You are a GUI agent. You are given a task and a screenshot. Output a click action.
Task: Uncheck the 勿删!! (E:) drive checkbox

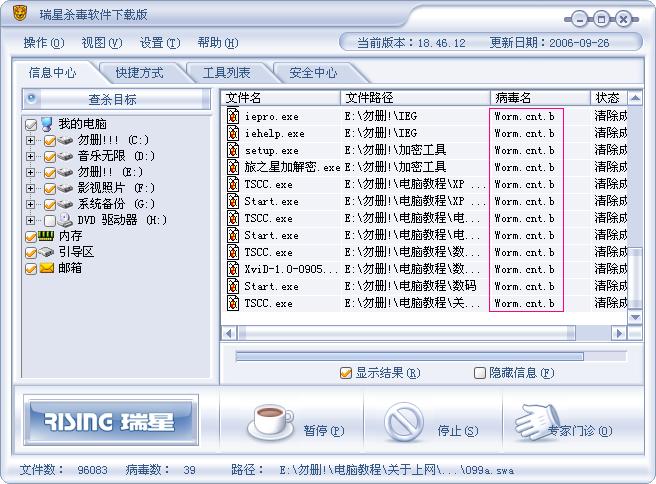(50, 172)
